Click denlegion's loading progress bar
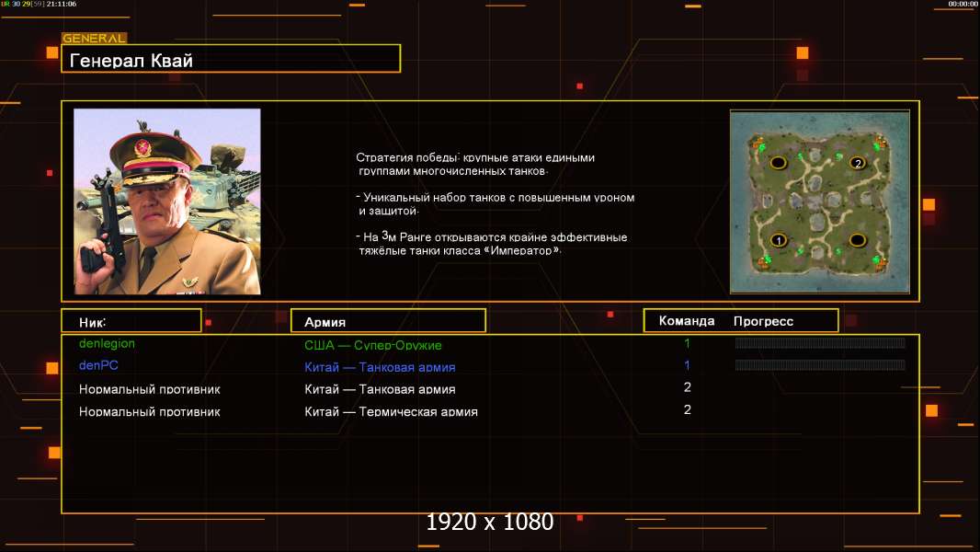Screen dimensions: 980x552 820,342
